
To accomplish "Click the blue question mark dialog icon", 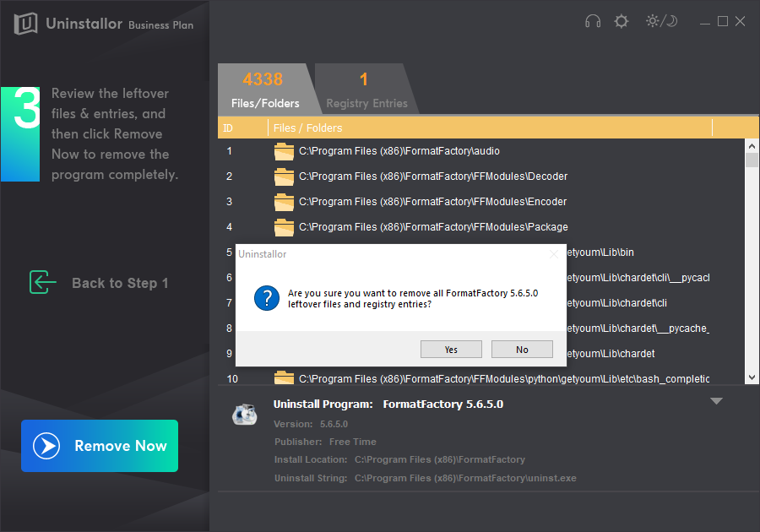I will [267, 298].
